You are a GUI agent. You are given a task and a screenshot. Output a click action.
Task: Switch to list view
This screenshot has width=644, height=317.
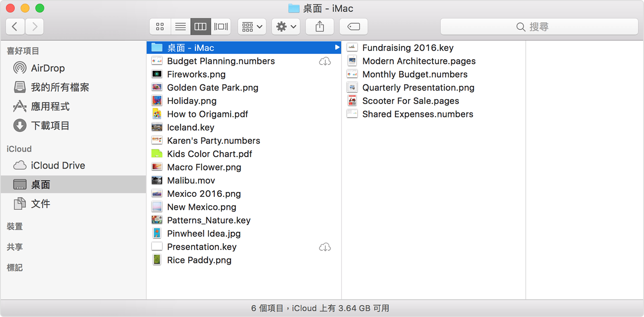[180, 27]
